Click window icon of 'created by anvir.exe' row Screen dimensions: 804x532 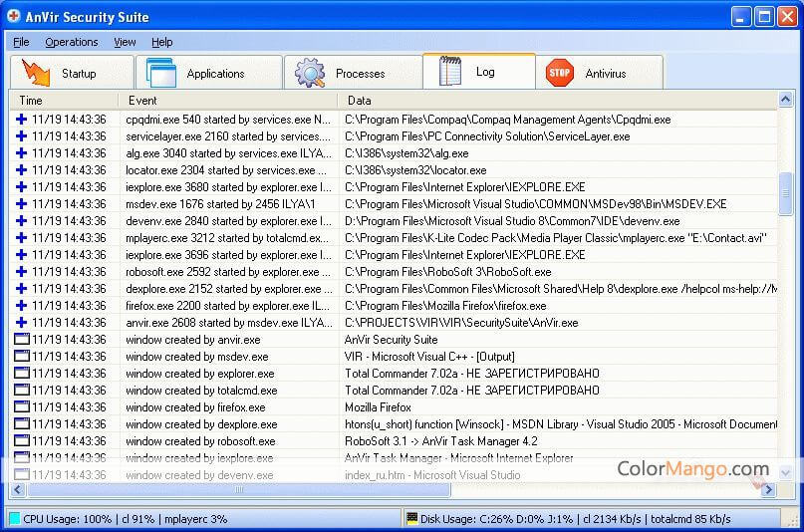tap(22, 339)
